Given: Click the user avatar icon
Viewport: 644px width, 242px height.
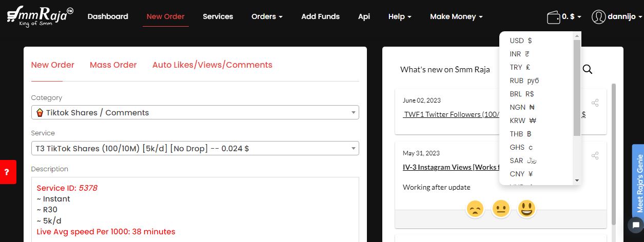Looking at the screenshot, I should (598, 17).
